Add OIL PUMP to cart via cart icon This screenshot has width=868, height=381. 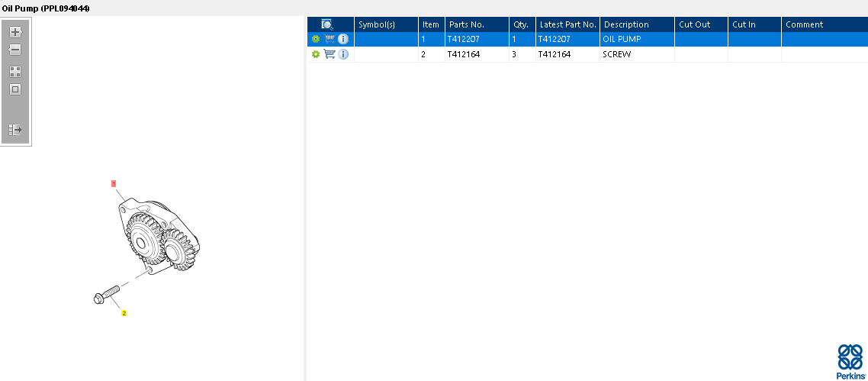(x=330, y=39)
